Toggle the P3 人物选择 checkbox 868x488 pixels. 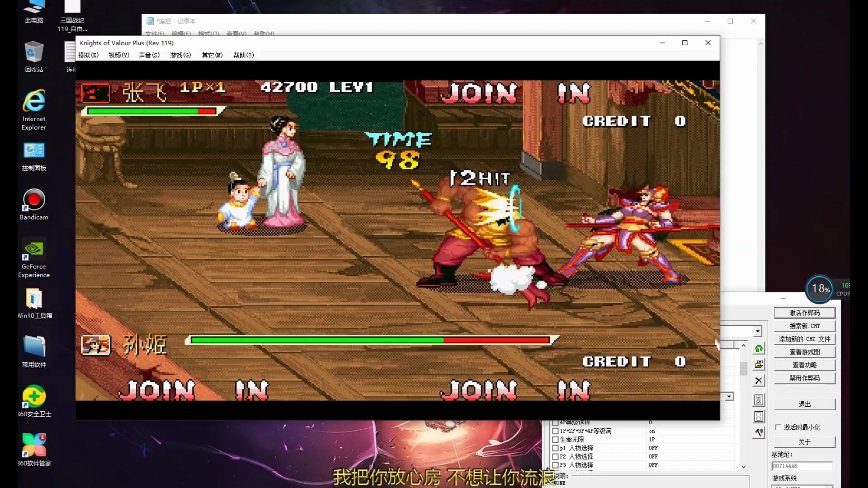point(555,465)
